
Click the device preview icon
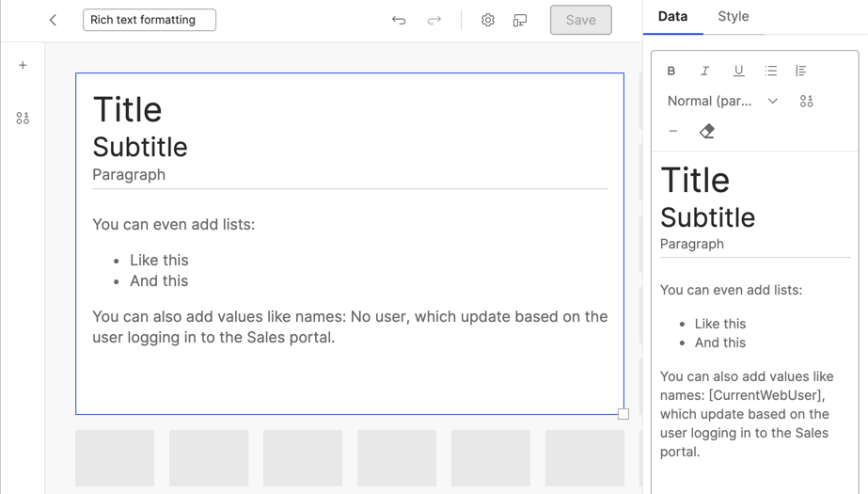point(520,20)
